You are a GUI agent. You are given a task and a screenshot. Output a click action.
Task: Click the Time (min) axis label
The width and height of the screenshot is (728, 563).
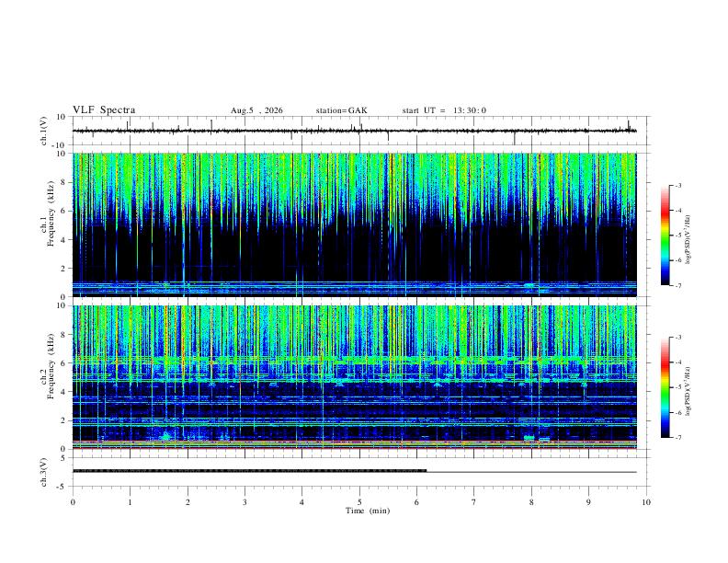tap(368, 511)
